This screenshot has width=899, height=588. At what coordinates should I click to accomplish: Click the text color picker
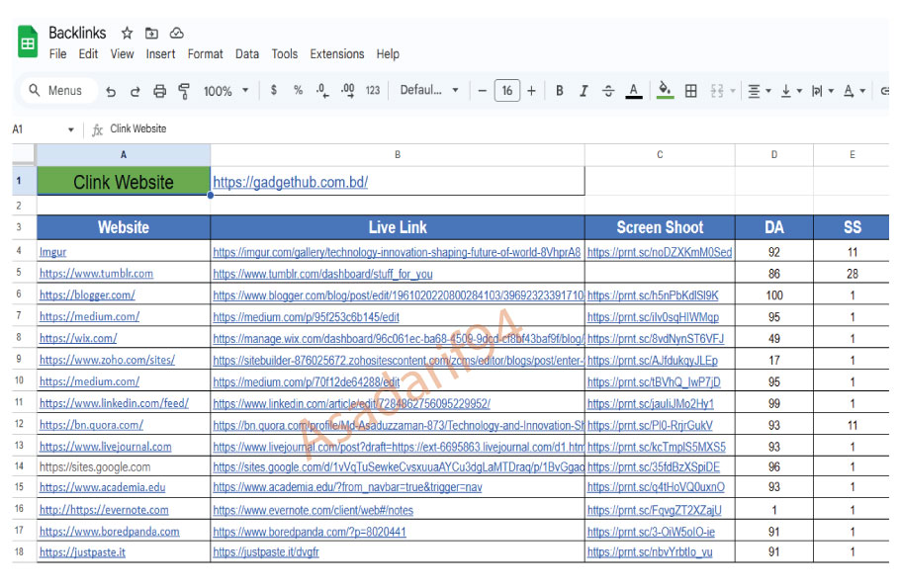(634, 89)
